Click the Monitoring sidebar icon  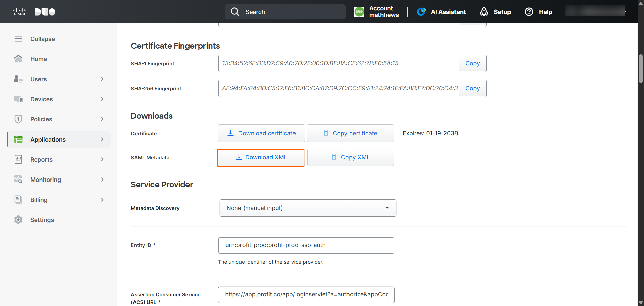click(x=18, y=180)
